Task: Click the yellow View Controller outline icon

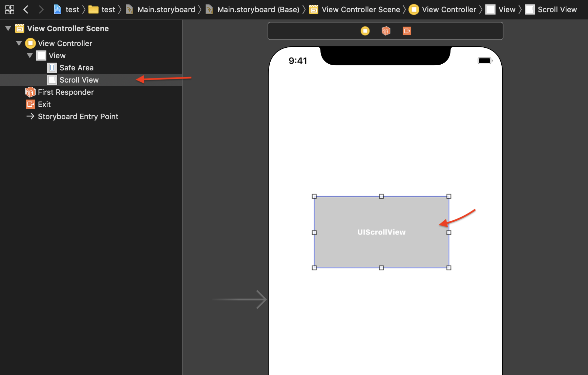Action: [30, 43]
